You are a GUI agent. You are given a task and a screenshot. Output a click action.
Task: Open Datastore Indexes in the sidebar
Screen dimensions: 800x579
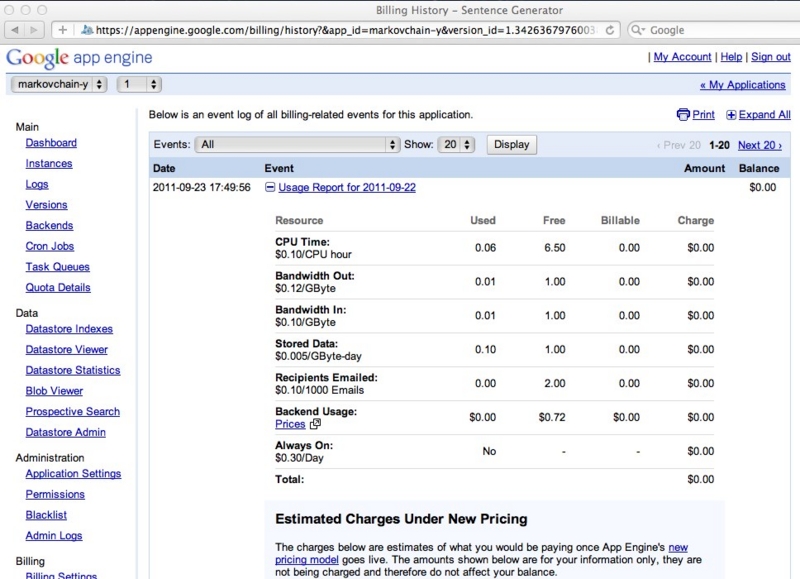point(69,329)
